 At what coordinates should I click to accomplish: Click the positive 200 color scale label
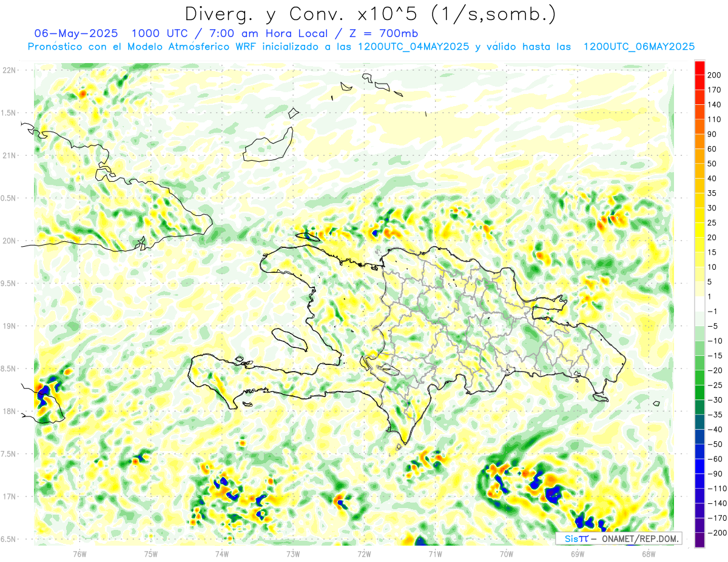714,75
